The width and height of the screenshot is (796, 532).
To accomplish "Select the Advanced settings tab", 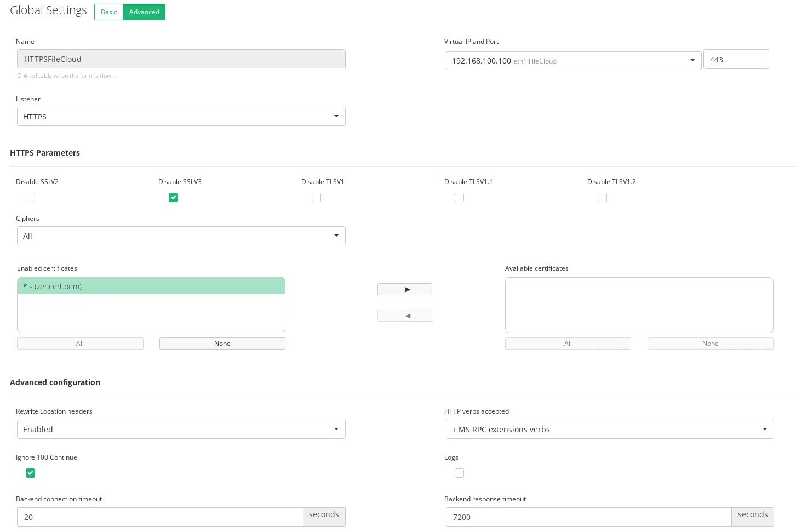I will point(144,12).
